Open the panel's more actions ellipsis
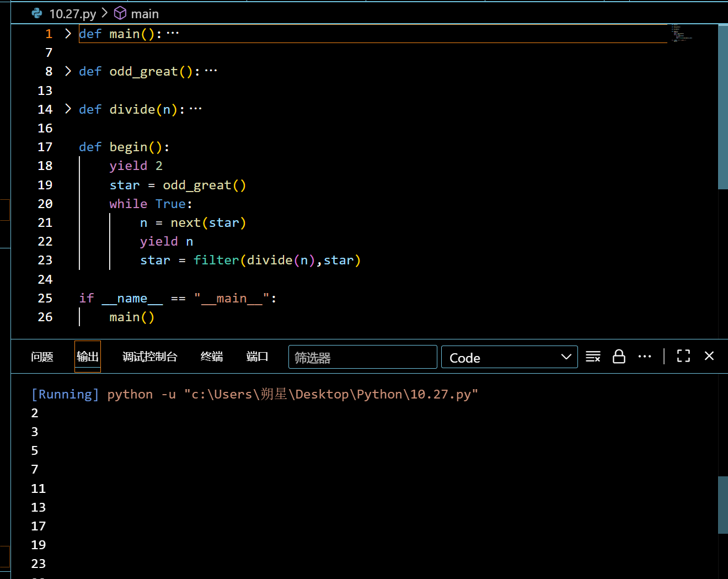728x579 pixels. [x=644, y=357]
